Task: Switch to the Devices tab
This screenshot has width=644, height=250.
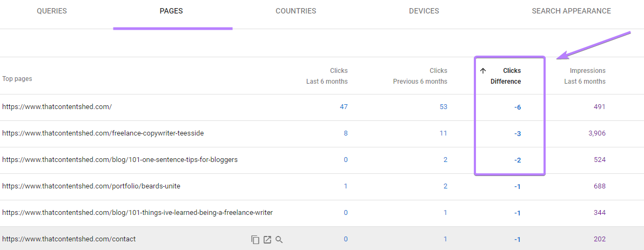Action: click(x=424, y=11)
